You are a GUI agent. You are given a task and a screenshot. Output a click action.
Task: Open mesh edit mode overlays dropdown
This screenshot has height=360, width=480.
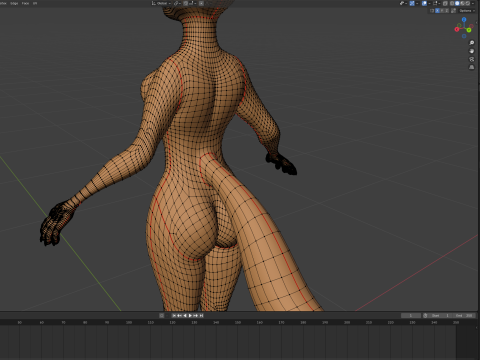(437, 3)
